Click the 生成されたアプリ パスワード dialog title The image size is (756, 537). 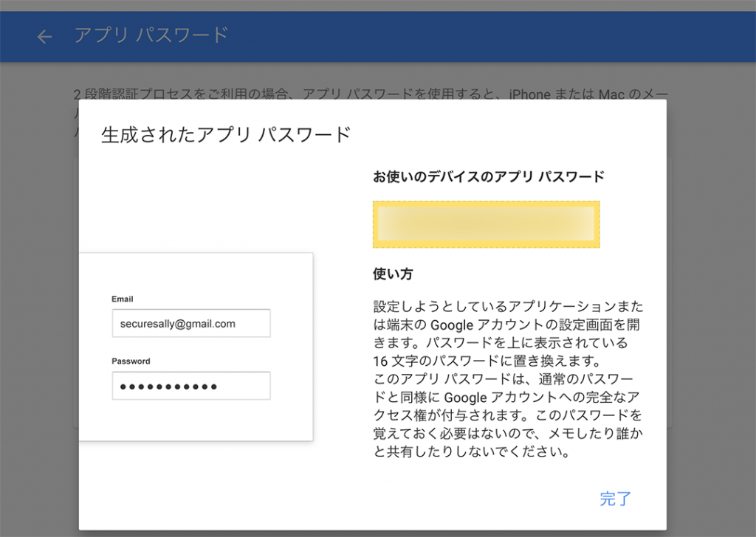[225, 135]
